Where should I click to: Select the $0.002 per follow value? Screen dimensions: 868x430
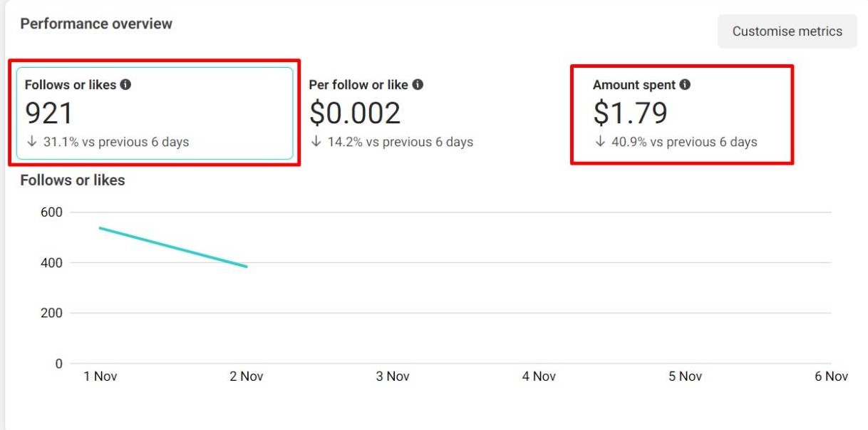point(355,113)
